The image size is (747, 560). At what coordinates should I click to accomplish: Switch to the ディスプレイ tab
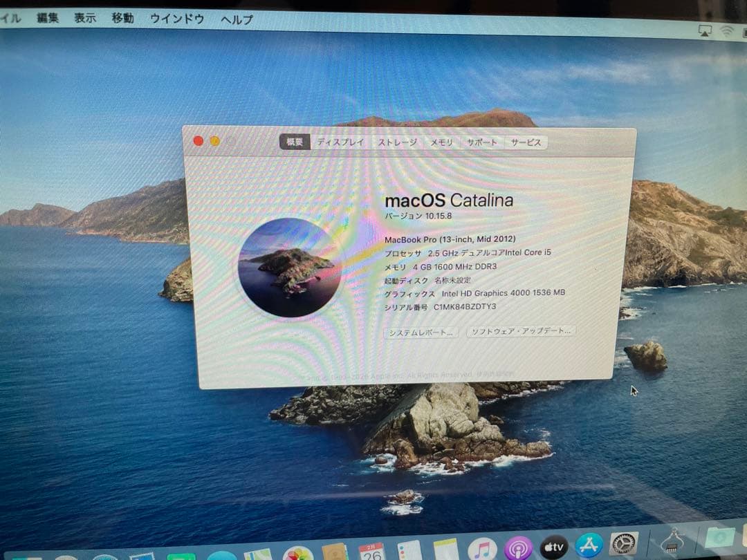pos(340,142)
